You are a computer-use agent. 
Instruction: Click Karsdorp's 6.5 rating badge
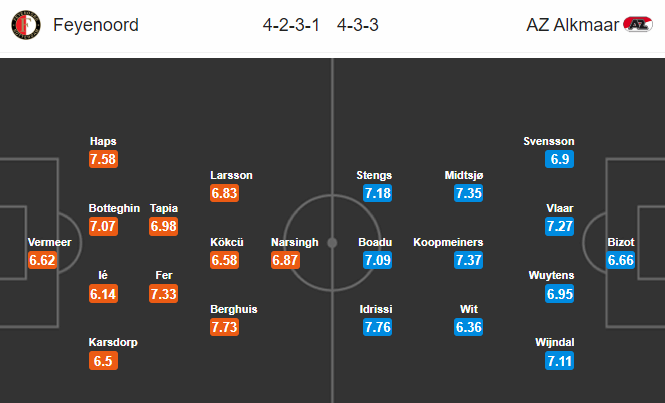pyautogui.click(x=103, y=361)
